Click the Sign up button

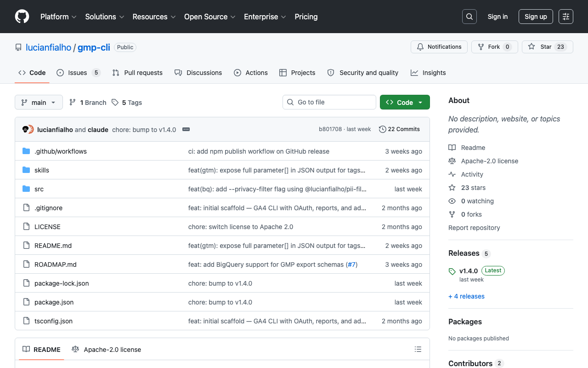coord(536,17)
